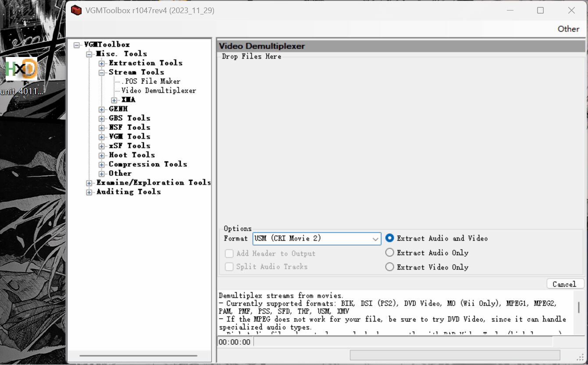Click the "Format" label text
The height and width of the screenshot is (365, 588).
[236, 239]
